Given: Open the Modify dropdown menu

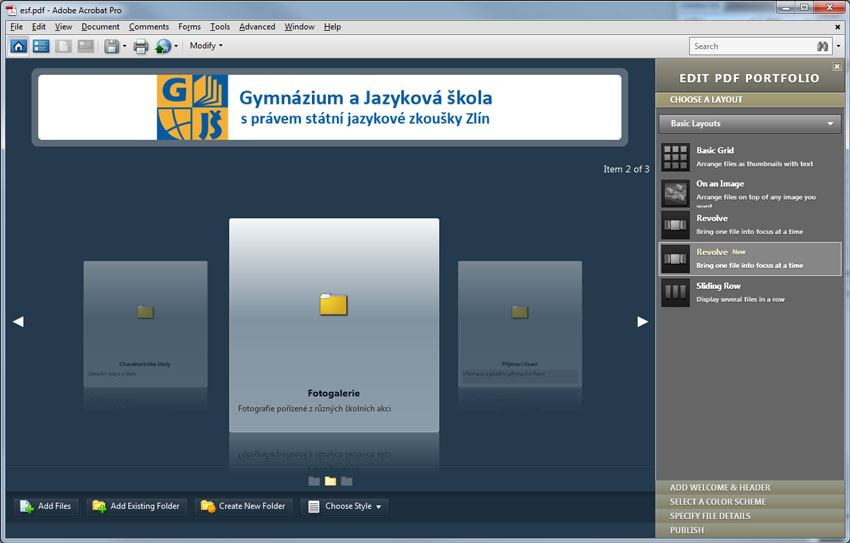Looking at the screenshot, I should point(206,46).
